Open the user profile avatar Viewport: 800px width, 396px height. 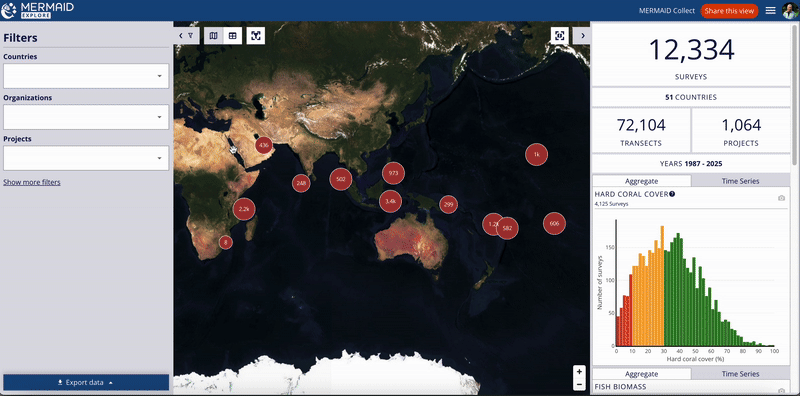tap(789, 11)
